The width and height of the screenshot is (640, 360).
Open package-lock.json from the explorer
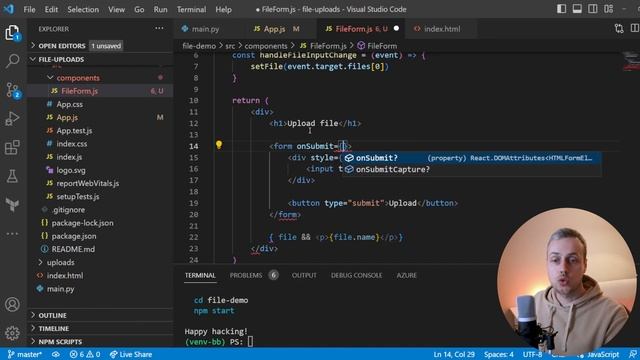pyautogui.click(x=100, y=223)
